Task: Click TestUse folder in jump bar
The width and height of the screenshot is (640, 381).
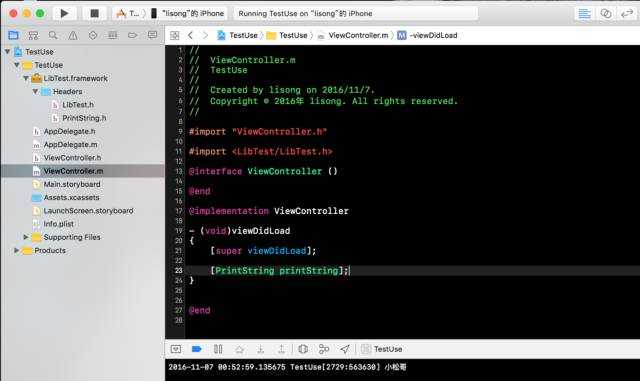Action: [x=287, y=36]
